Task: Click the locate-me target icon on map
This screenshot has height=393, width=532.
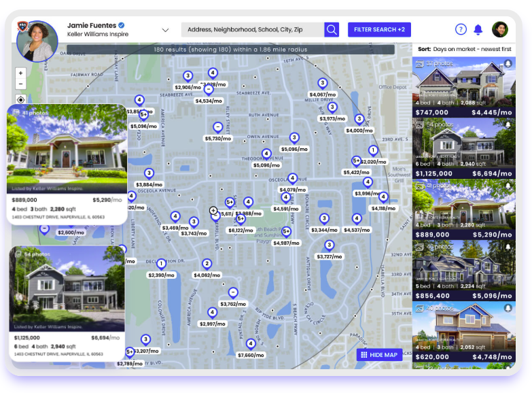Action: [x=20, y=99]
